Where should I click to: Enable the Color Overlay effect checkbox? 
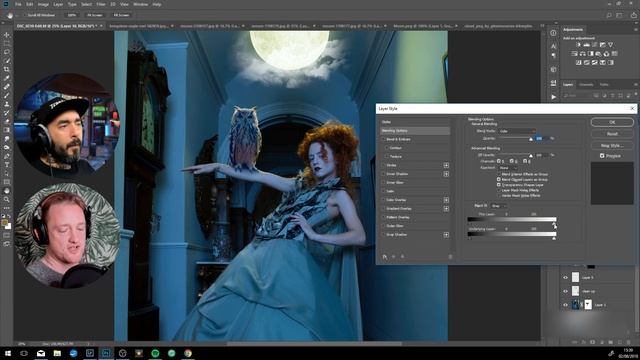pyautogui.click(x=383, y=200)
